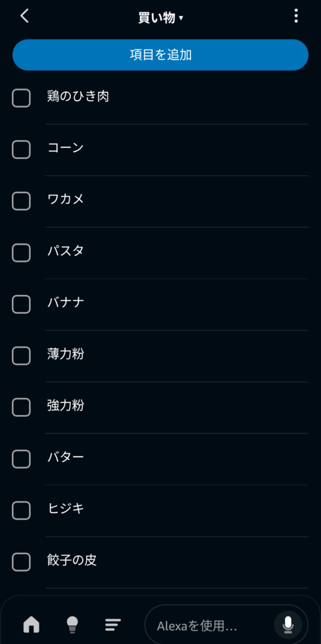This screenshot has height=644, width=321.
Task: Tick the バナナ checkbox
Action: click(x=21, y=304)
